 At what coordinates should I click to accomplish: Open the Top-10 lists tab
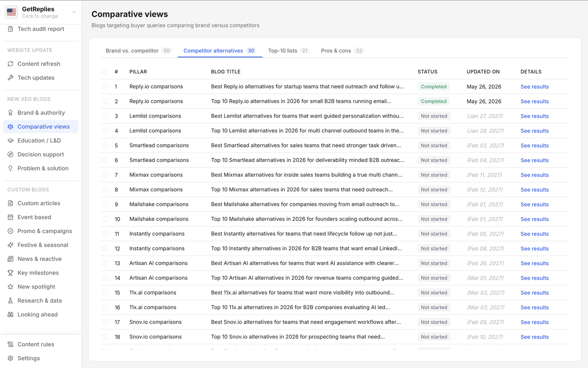pyautogui.click(x=289, y=51)
